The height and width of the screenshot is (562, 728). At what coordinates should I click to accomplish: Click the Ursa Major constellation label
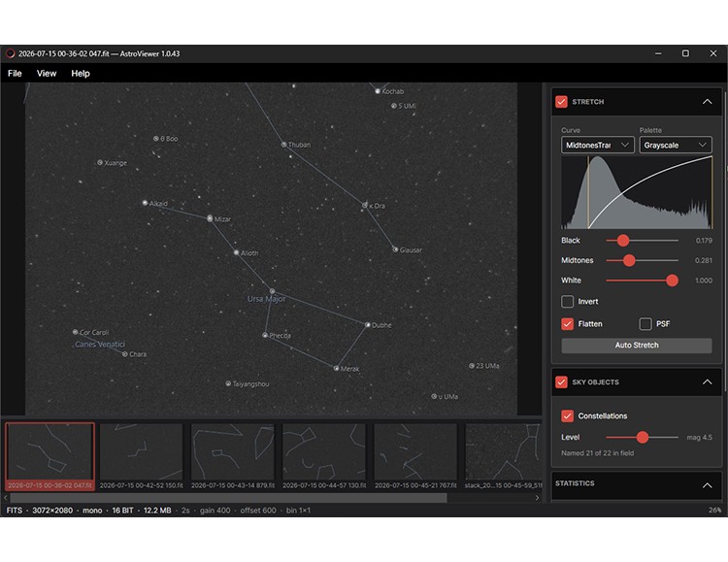point(267,299)
